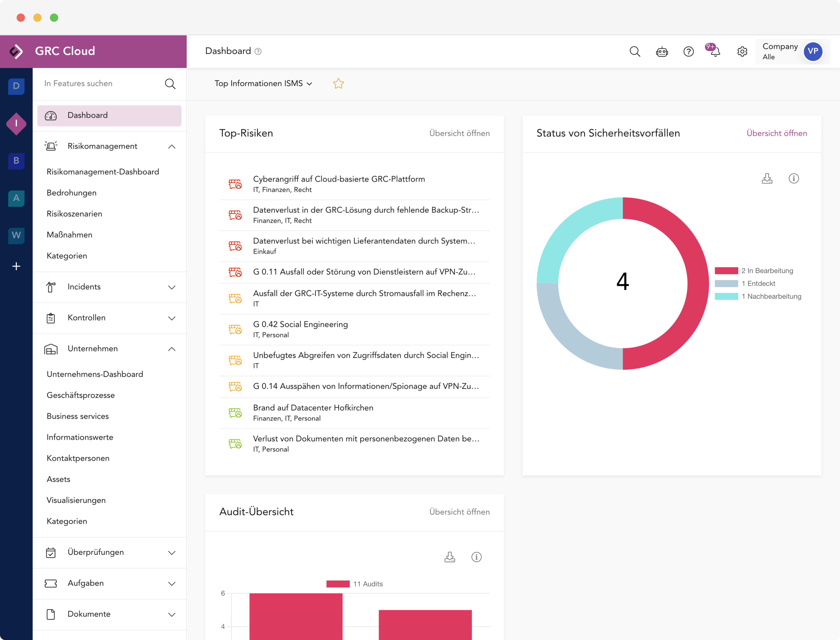Select the purple diamond I module
840x640 pixels.
(x=16, y=123)
